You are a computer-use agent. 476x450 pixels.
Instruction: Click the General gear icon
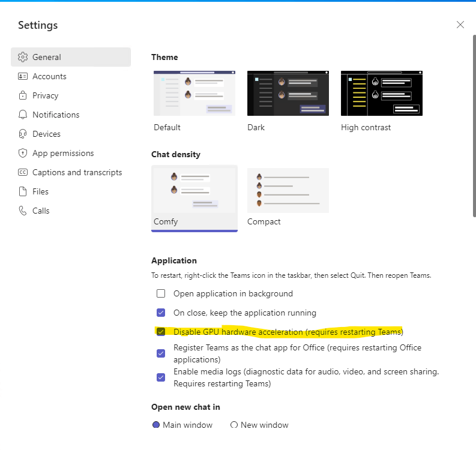[23, 57]
